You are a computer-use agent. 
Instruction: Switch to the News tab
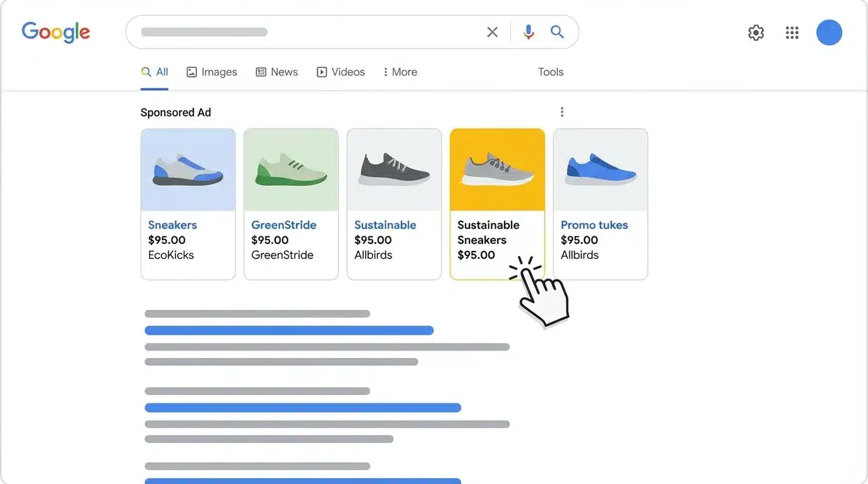276,72
